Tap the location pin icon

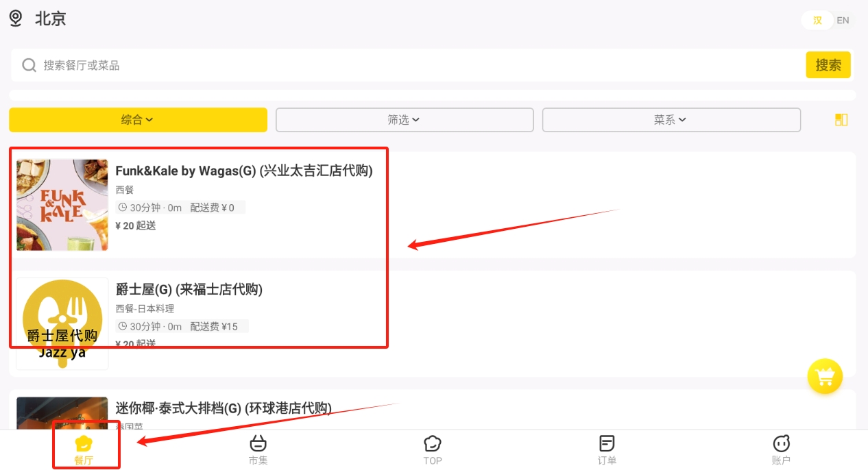point(16,18)
